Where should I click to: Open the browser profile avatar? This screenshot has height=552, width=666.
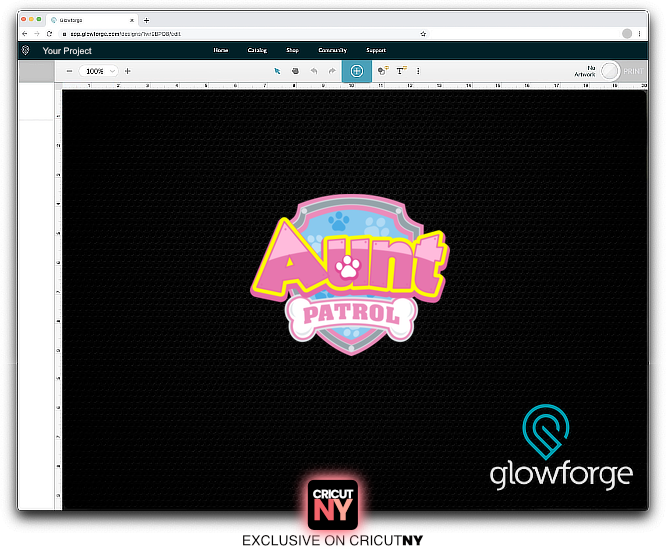click(x=627, y=34)
